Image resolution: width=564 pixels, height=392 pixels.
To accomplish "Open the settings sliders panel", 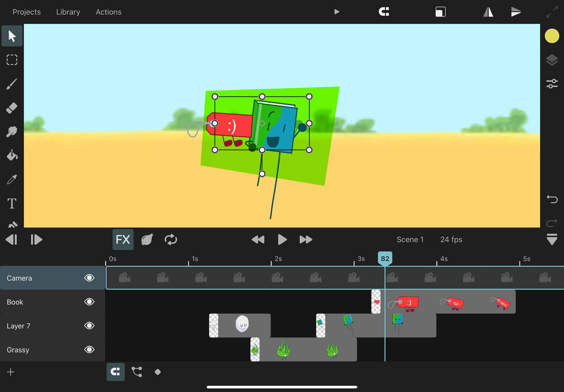I will (x=552, y=84).
